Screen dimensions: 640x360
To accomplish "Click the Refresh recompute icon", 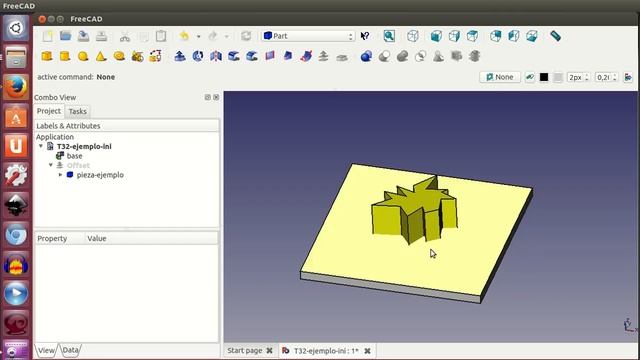I will (x=246, y=36).
